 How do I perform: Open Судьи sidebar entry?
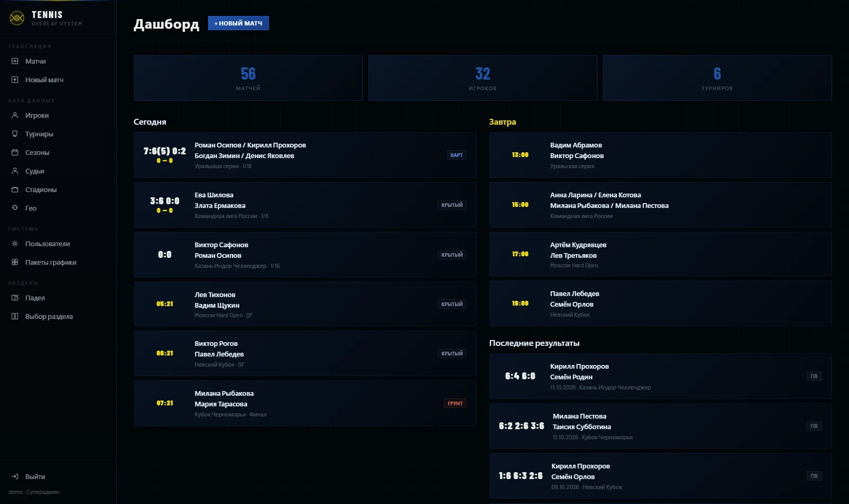pos(58,171)
